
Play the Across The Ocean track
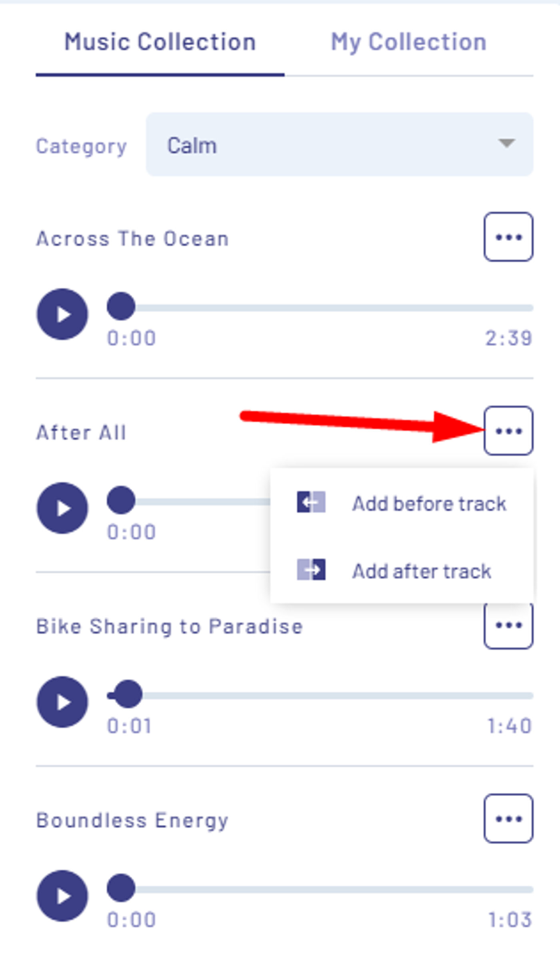62,314
